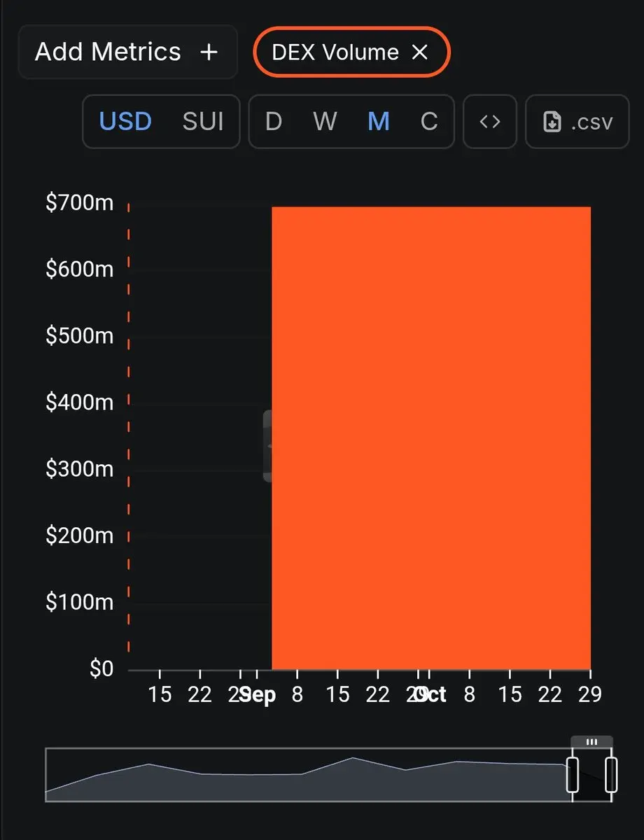The height and width of the screenshot is (840, 644).
Task: Remove DEX Volume metric with X icon
Action: [x=419, y=52]
